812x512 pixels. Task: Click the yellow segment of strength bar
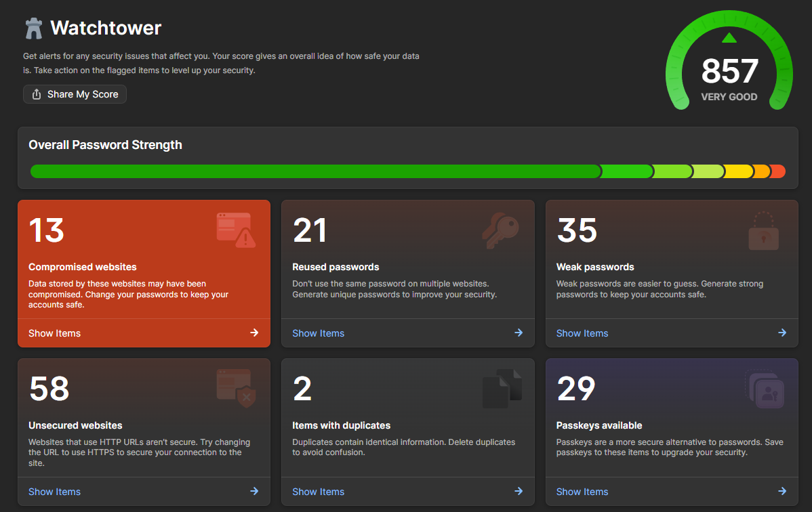pyautogui.click(x=738, y=171)
